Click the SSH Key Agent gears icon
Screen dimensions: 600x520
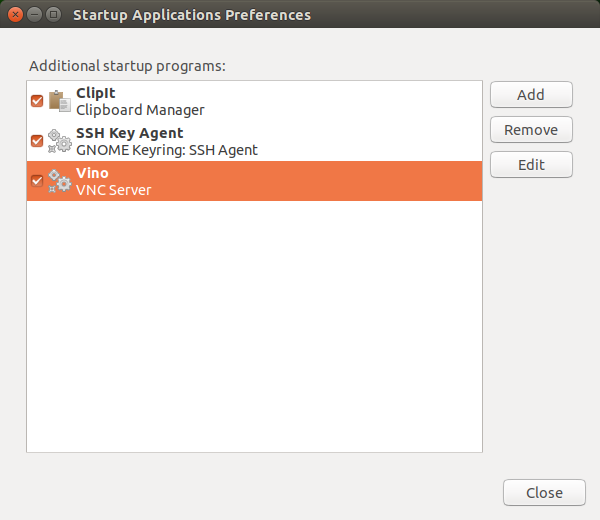(60, 141)
